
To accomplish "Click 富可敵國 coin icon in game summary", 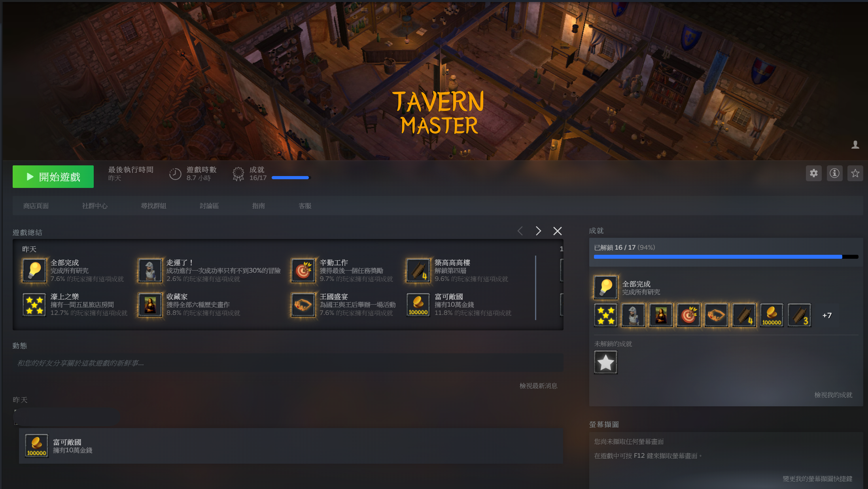I will point(418,305).
